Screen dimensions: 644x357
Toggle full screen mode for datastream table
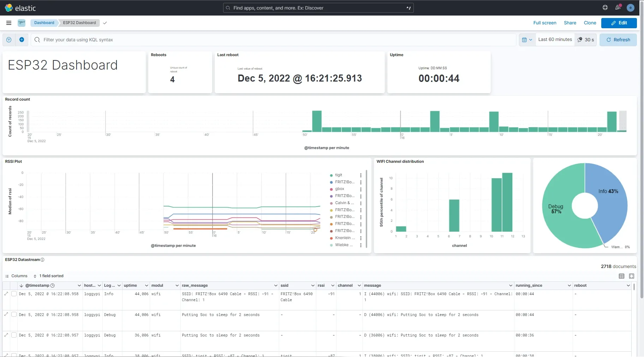click(632, 276)
